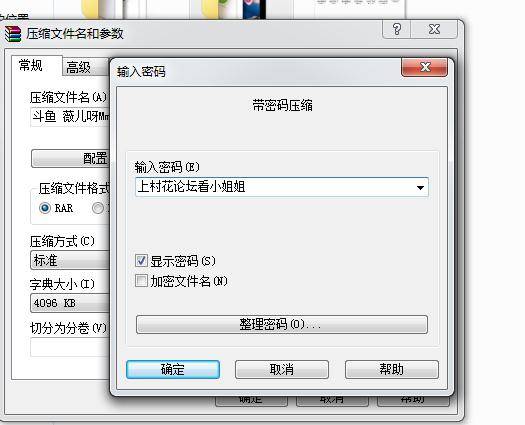Image resolution: width=525 pixels, height=425 pixels.
Task: Click the question mark help icon
Action: tap(397, 29)
